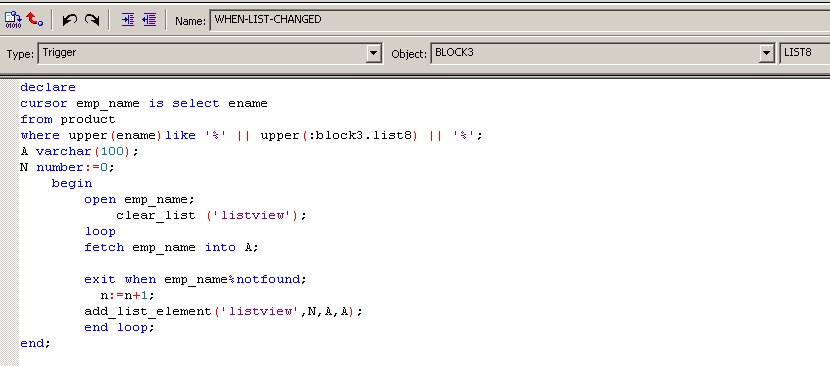Image resolution: width=830 pixels, height=366 pixels.
Task: Open the Type dropdown arrow
Action: coord(374,53)
